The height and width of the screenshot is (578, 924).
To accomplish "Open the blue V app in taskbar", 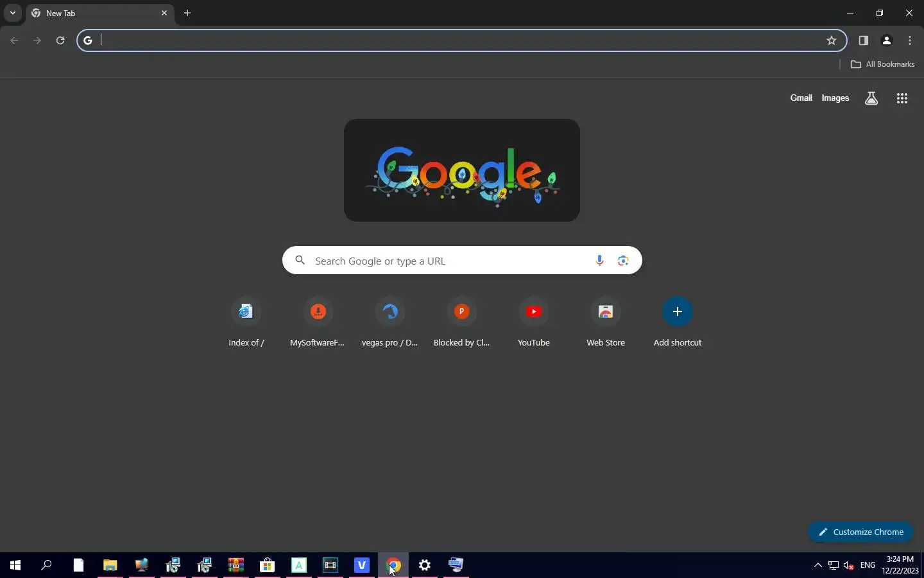I will coord(361,565).
